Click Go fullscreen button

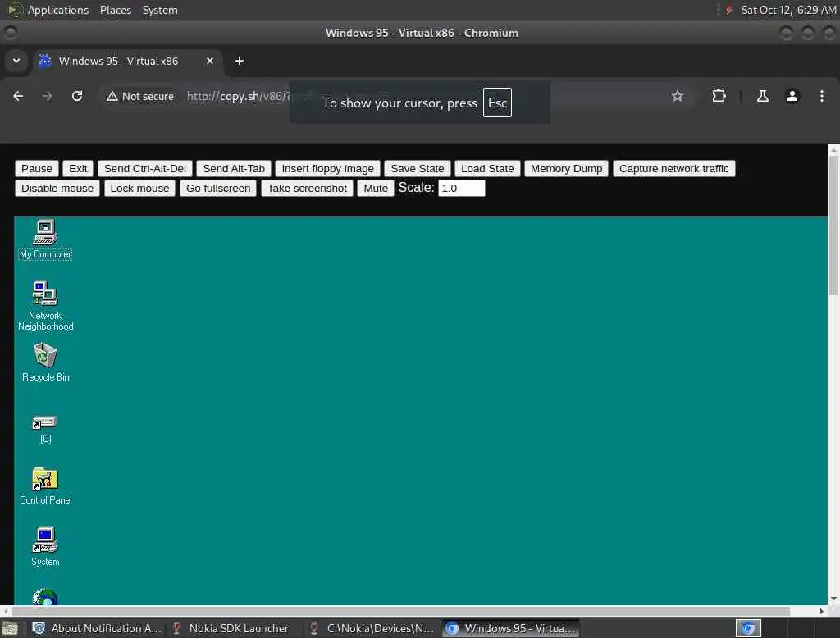pos(218,189)
